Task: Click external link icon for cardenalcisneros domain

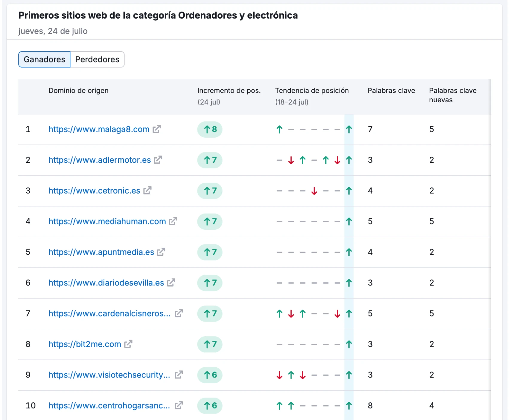Action: point(179,314)
